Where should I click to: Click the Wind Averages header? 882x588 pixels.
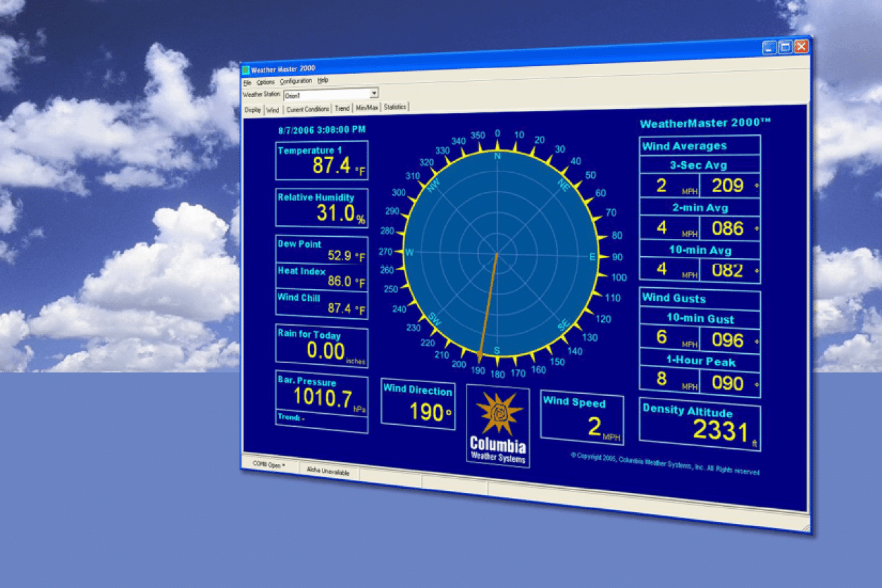(x=700, y=145)
